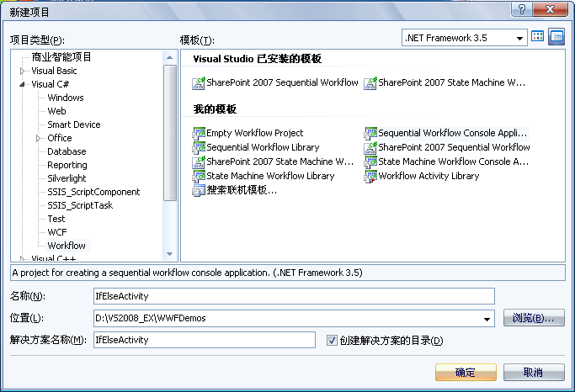Select the Workflow Activity Library template icon

(x=370, y=176)
